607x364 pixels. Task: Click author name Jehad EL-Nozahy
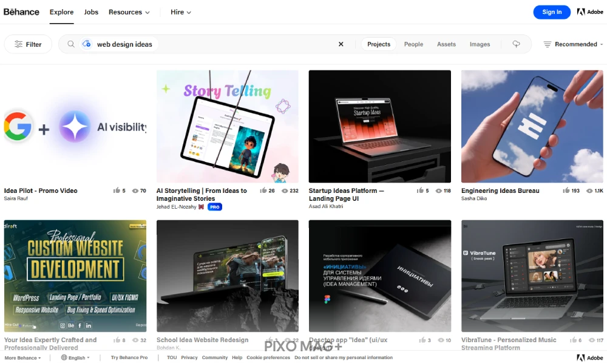[176, 207]
